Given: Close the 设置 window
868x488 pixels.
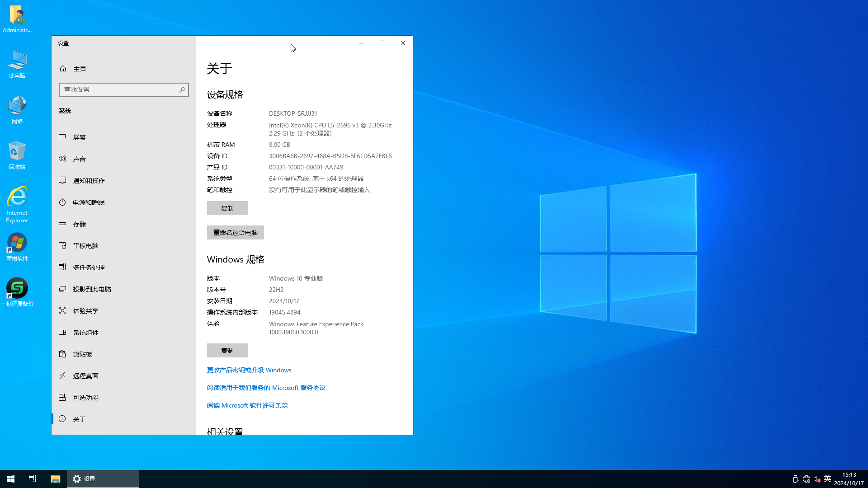Looking at the screenshot, I should [x=403, y=43].
